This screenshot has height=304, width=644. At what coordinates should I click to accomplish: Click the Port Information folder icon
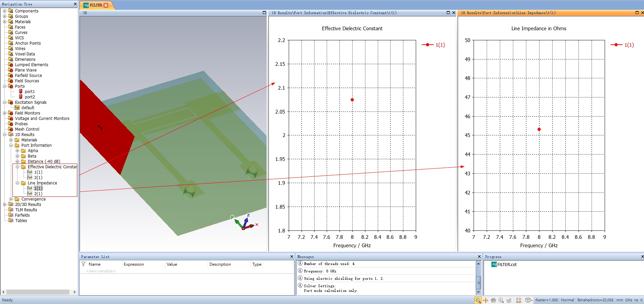point(17,145)
